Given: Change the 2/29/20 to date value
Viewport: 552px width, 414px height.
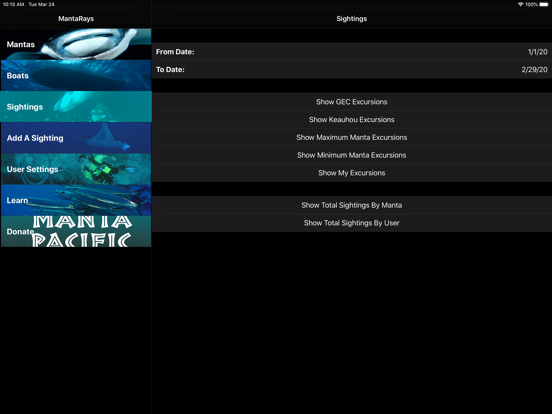Looking at the screenshot, I should pos(534,69).
